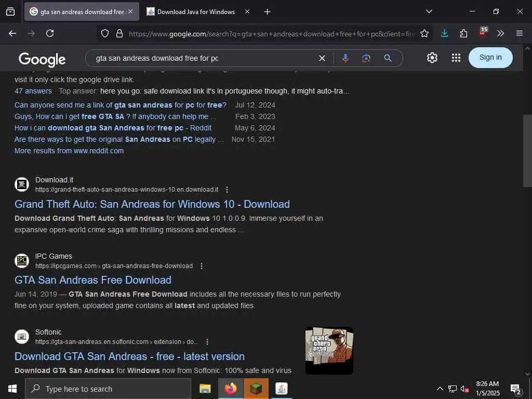The height and width of the screenshot is (399, 532).
Task: Open taskbar clock 8:26 AM
Action: click(x=487, y=389)
